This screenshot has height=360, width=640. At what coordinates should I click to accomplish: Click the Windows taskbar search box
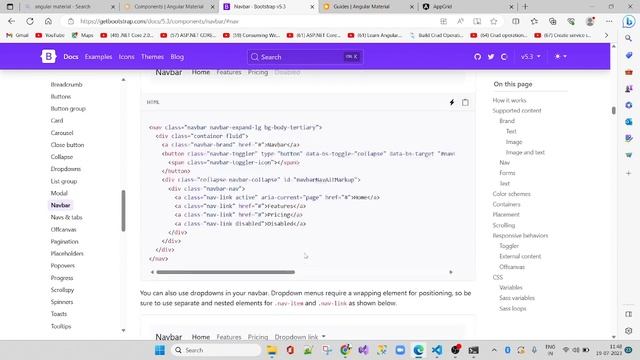click(216, 350)
